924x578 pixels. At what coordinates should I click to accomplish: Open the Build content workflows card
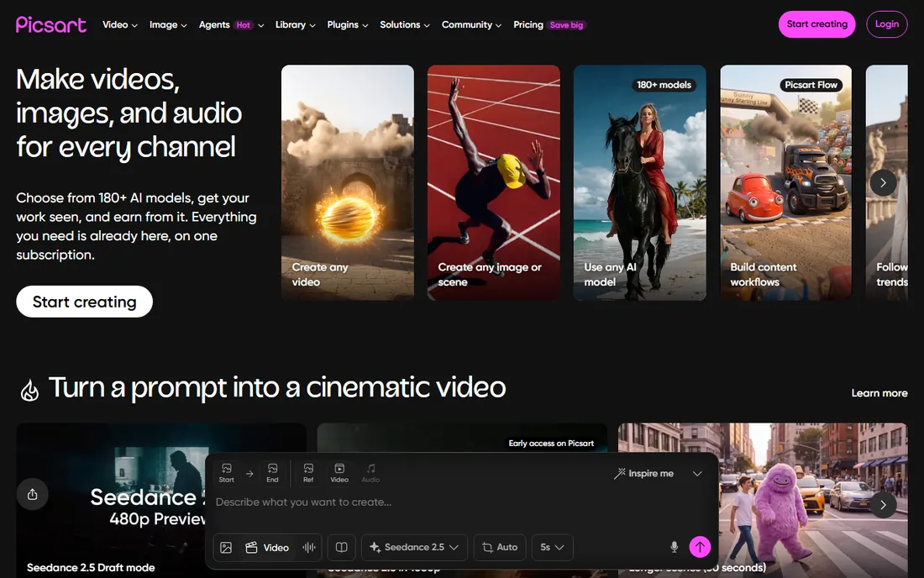[786, 182]
